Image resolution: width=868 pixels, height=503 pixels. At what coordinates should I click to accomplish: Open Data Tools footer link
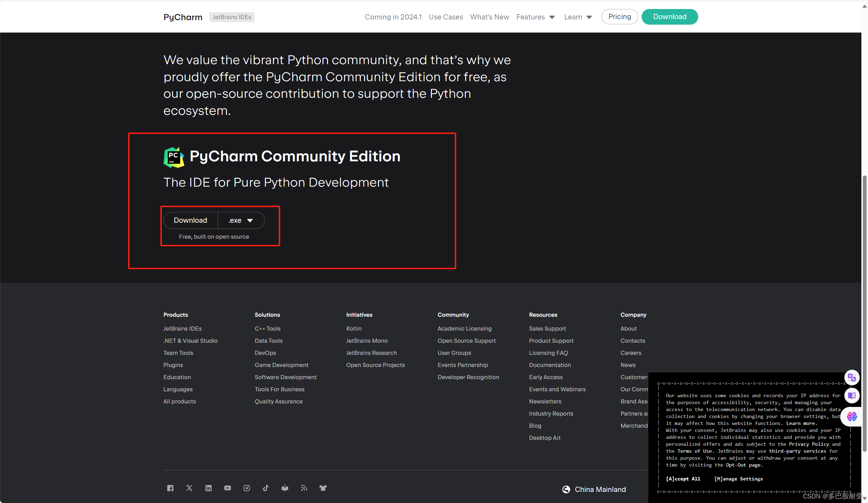click(269, 341)
